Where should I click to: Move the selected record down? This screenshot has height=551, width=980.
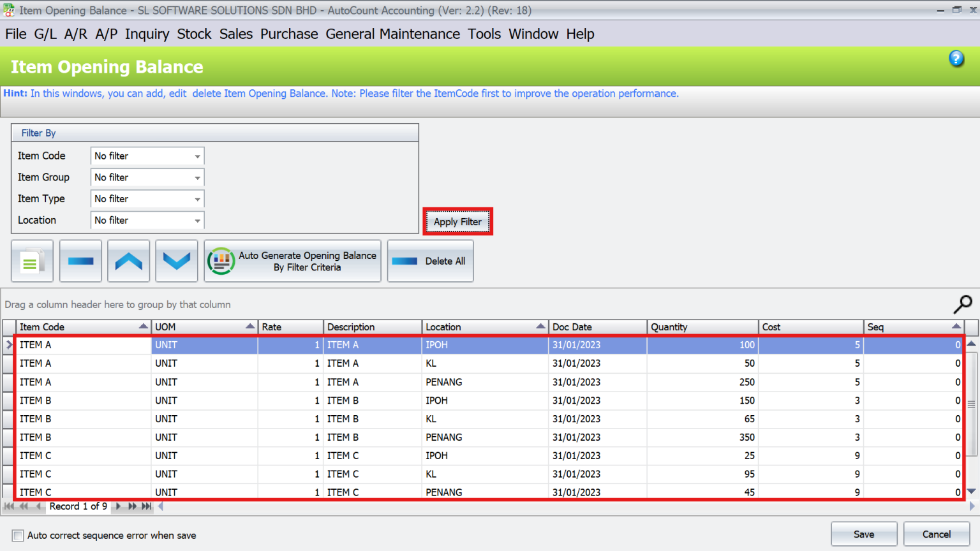coord(176,260)
